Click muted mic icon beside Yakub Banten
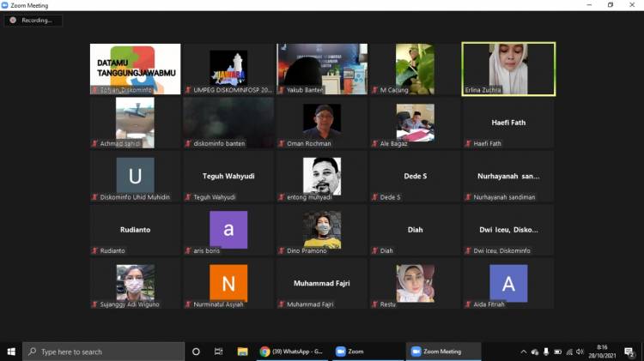644x361 pixels. coord(282,90)
